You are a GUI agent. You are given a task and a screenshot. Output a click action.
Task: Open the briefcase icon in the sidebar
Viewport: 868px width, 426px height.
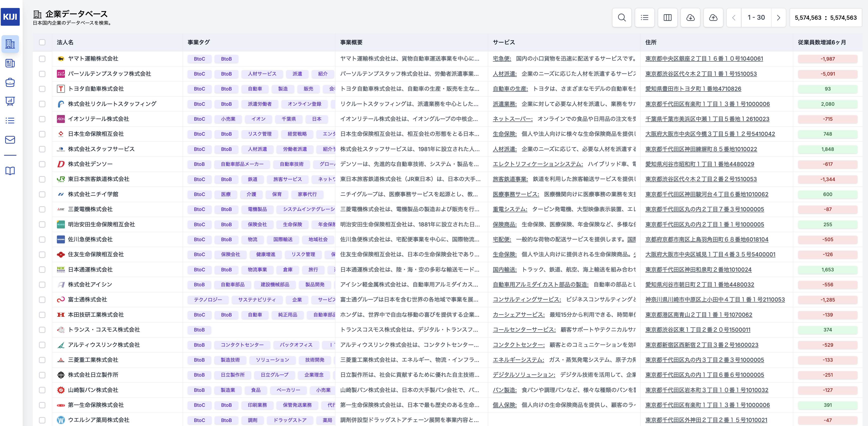pyautogui.click(x=10, y=82)
